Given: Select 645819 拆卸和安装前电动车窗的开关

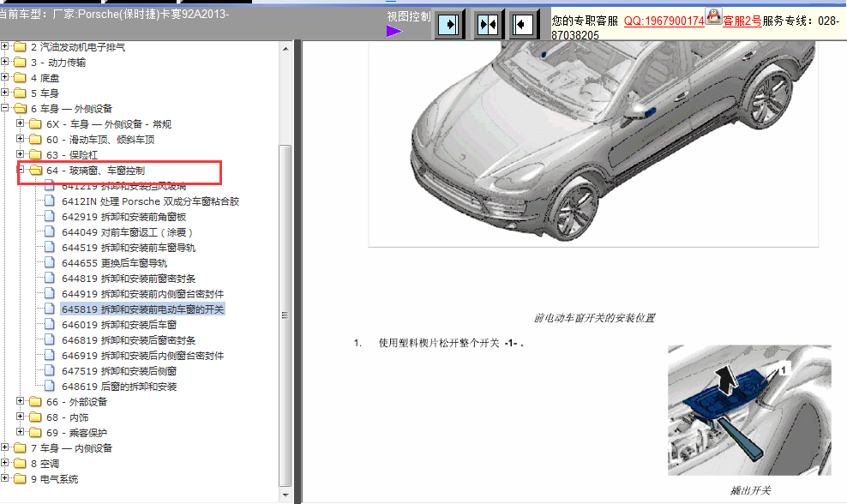Looking at the screenshot, I should click(142, 309).
